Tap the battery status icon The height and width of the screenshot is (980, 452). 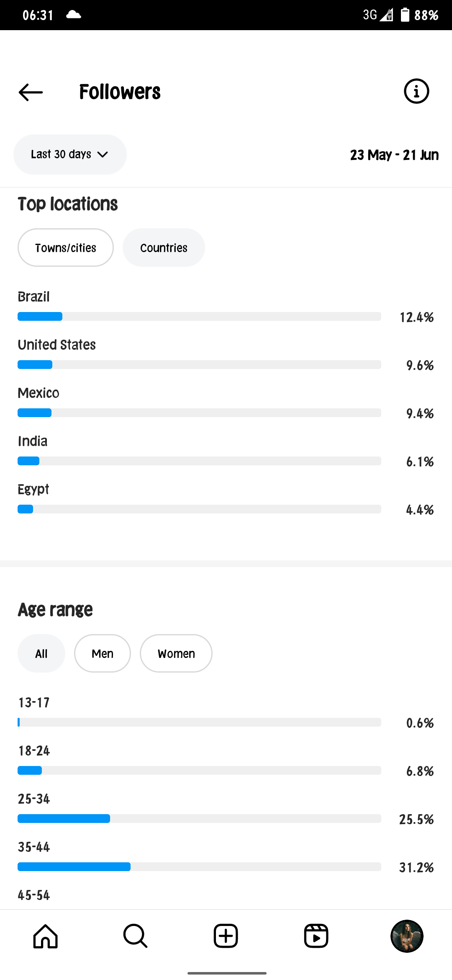click(x=405, y=15)
